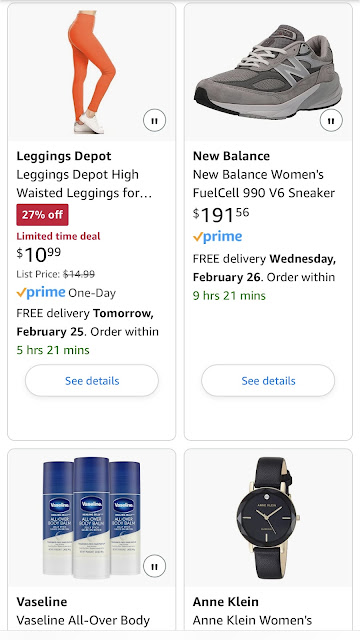Open New Balance Women's FuelCell 990 title
The image size is (360, 640).
pyautogui.click(x=264, y=184)
